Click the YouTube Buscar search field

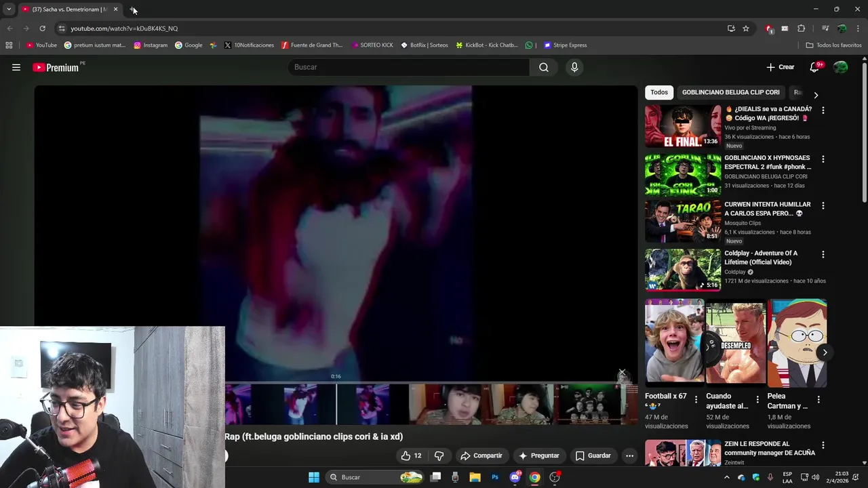click(x=409, y=67)
